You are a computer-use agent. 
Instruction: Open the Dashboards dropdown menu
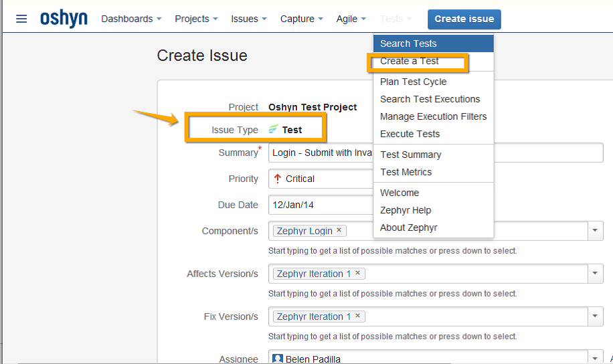(x=131, y=19)
